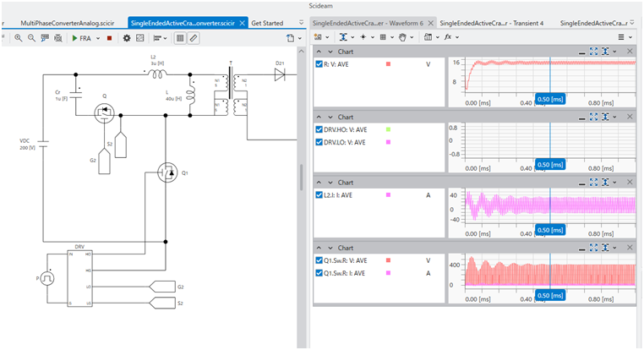The image size is (644, 350).
Task: Open the FRA analysis mode dropdown arrow
Action: coord(96,38)
